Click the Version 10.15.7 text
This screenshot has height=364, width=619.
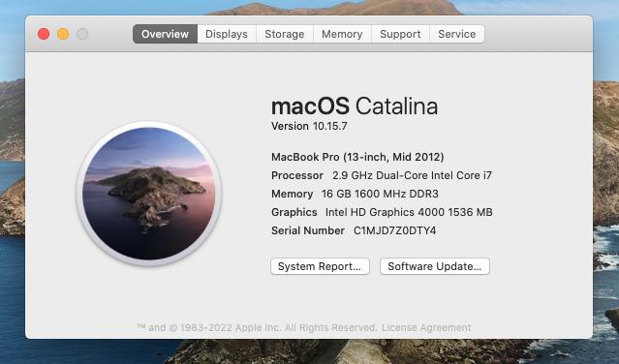[x=309, y=126]
